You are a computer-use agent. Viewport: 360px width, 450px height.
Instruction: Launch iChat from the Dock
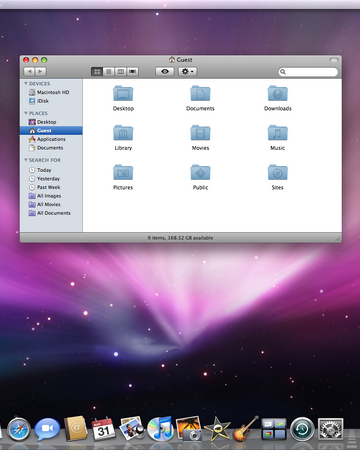[47, 429]
